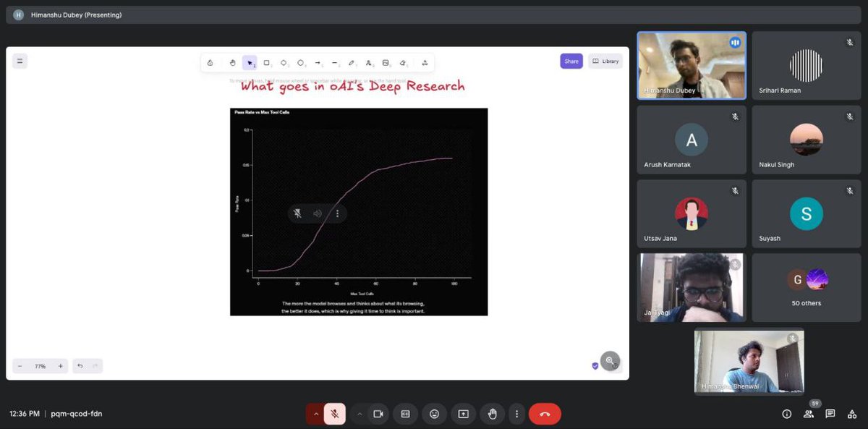Select the Ellipse shape tool
Image resolution: width=868 pixels, height=429 pixels.
pos(300,63)
